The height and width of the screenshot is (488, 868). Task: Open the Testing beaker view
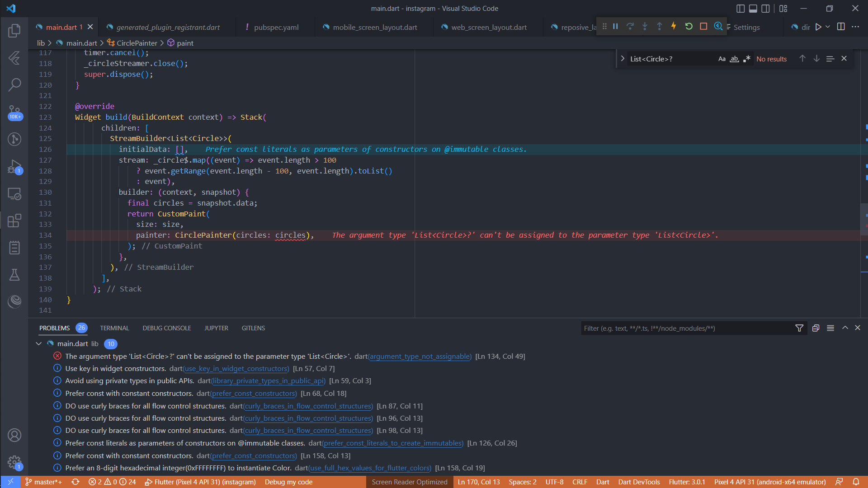coord(14,275)
